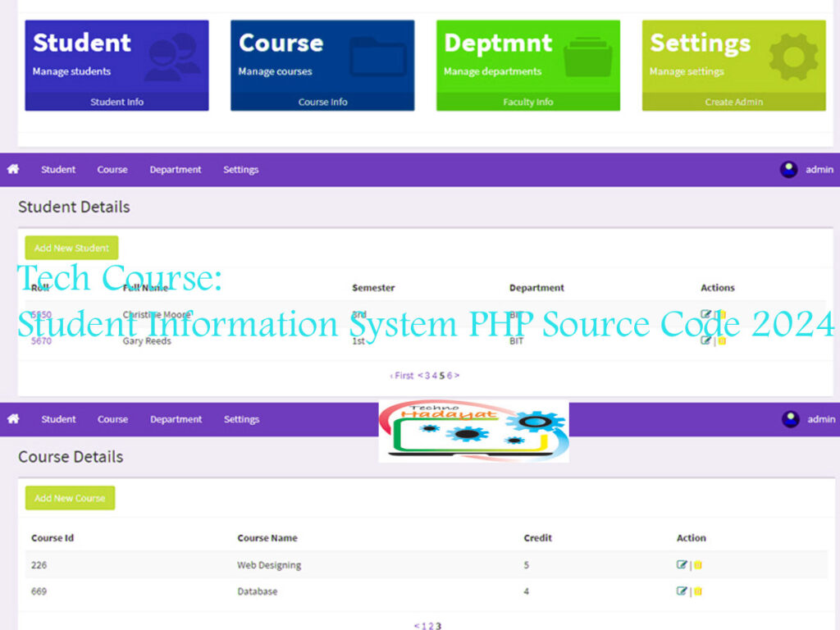Click the home icon in the top navigation bar
The width and height of the screenshot is (840, 630).
(13, 169)
